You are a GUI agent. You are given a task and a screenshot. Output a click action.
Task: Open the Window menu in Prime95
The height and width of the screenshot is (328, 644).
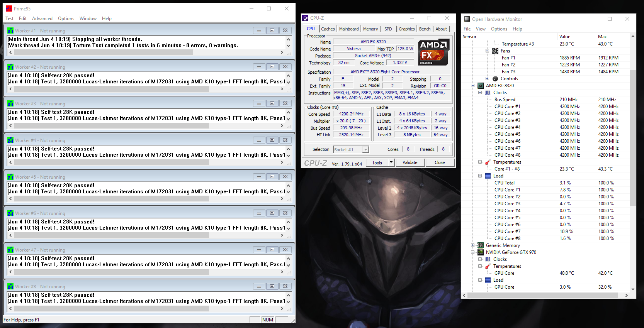pos(88,19)
